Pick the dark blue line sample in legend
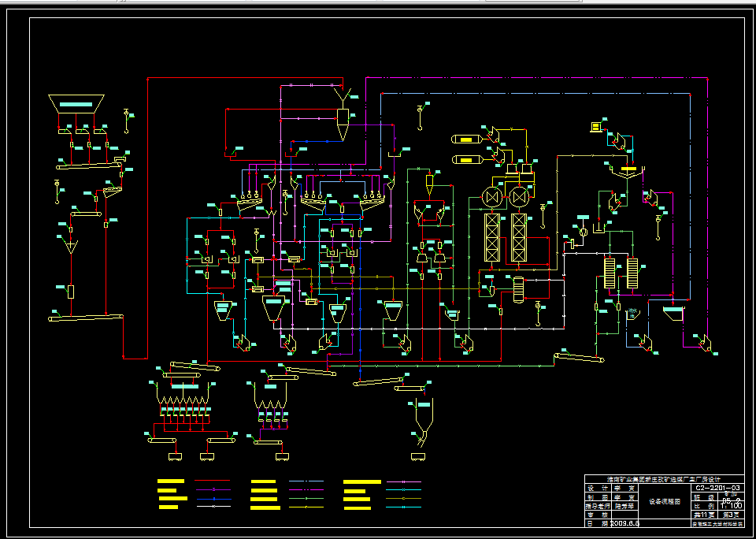 point(213,499)
